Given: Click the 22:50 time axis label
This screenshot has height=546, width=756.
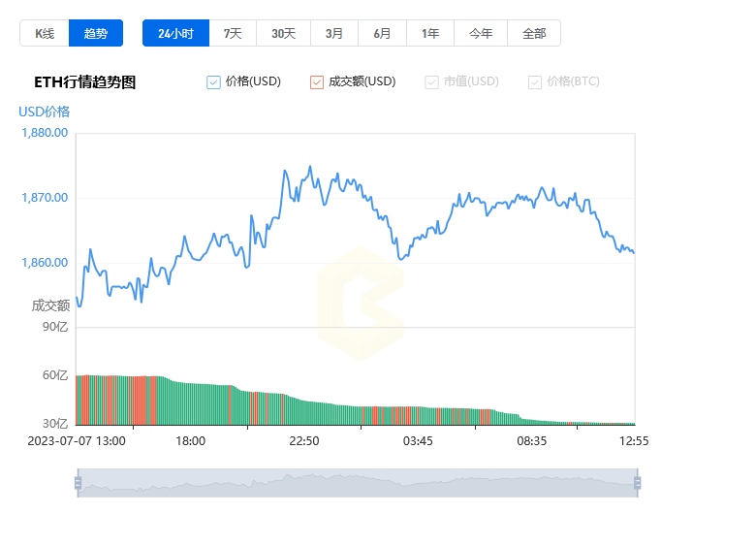Looking at the screenshot, I should [x=304, y=441].
